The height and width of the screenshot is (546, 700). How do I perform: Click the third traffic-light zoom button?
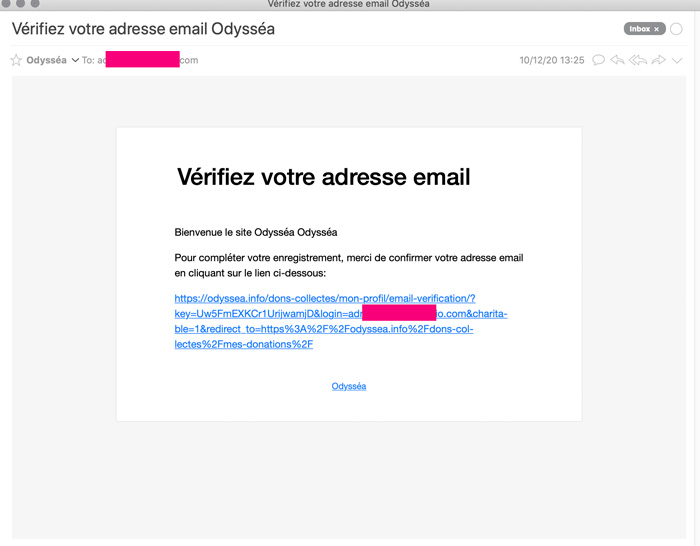tap(35, 3)
